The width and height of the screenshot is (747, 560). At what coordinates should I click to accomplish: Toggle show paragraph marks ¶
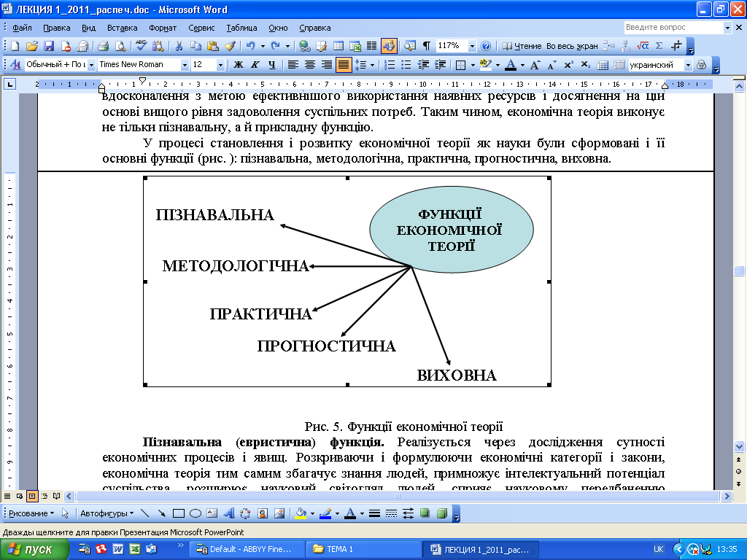(x=427, y=46)
